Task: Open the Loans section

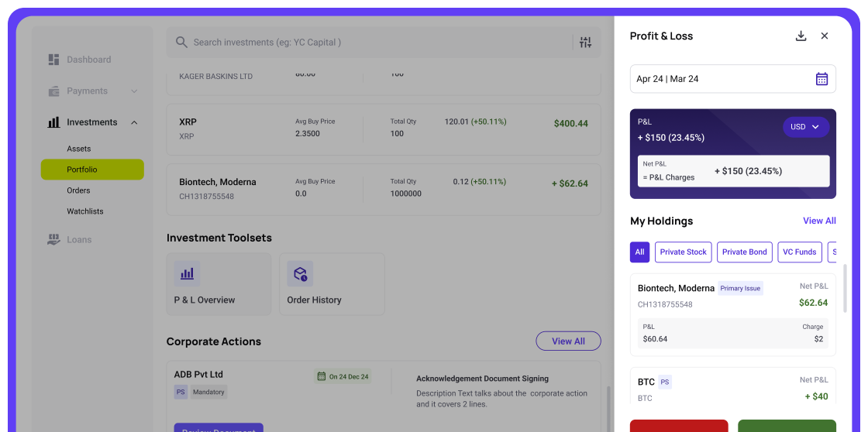Action: [79, 239]
